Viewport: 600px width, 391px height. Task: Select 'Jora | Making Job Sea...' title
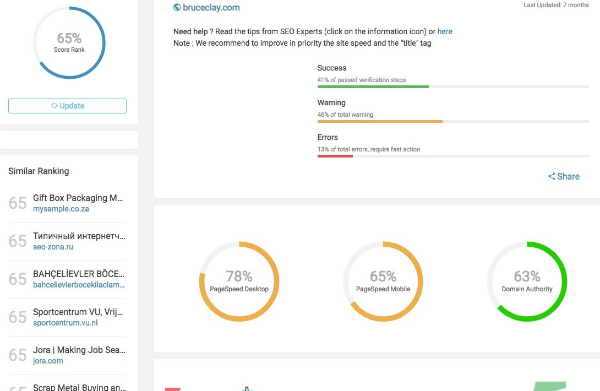pos(79,350)
